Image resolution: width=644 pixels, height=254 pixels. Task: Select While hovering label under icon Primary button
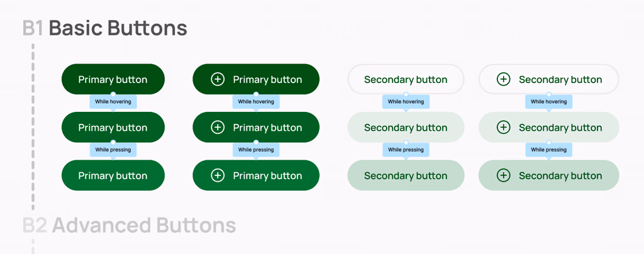pyautogui.click(x=256, y=101)
